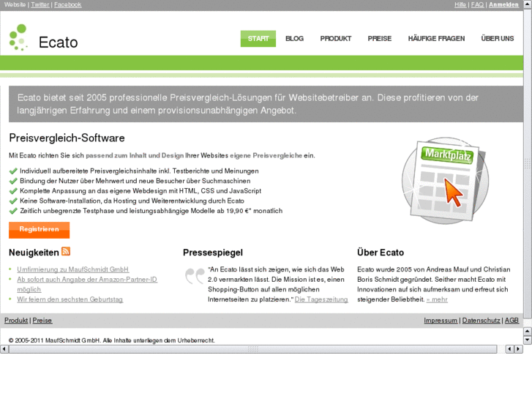Click the Marktplatz illustration image

[x=445, y=180]
